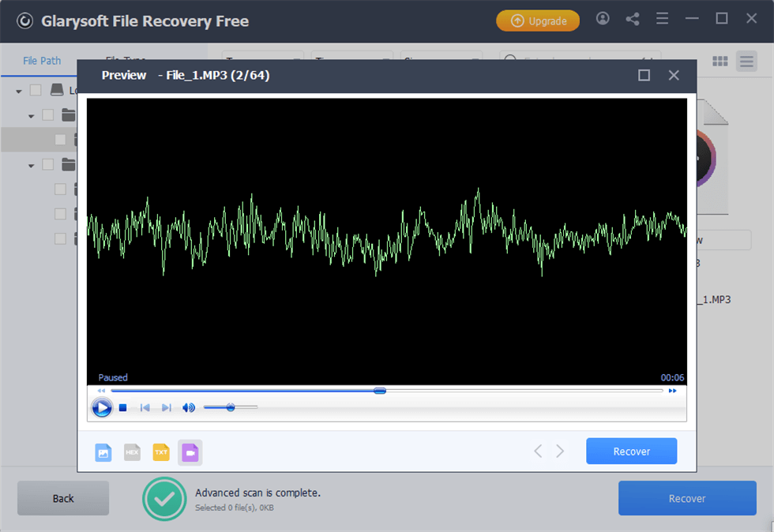Click the playback seek bar handle
Screen dimensions: 774x532
pyautogui.click(x=380, y=390)
